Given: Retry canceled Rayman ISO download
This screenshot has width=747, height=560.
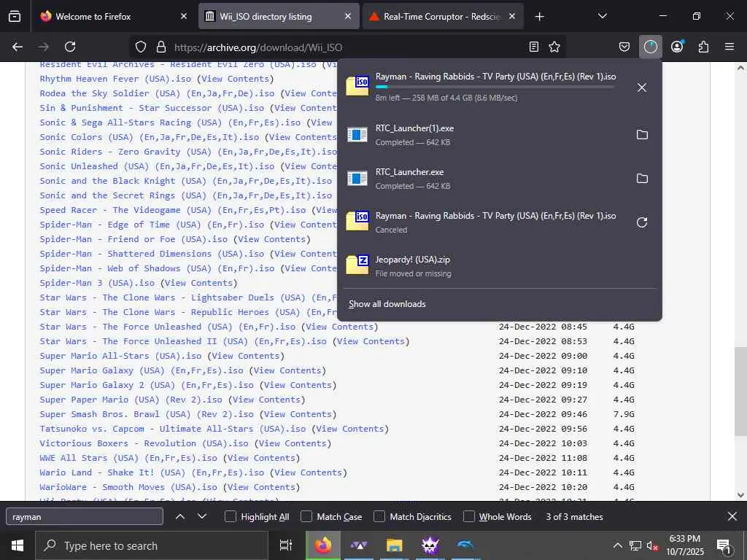Looking at the screenshot, I should click(x=642, y=222).
